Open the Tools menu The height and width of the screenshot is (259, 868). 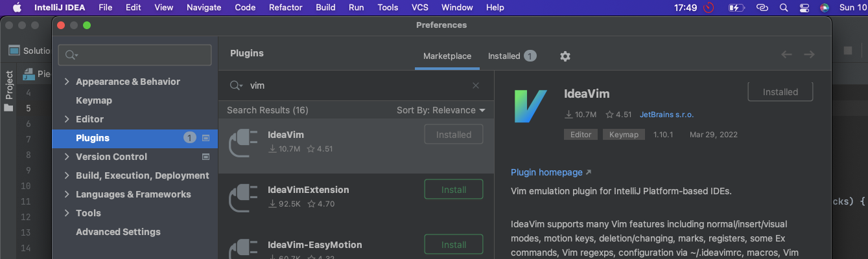(x=388, y=8)
